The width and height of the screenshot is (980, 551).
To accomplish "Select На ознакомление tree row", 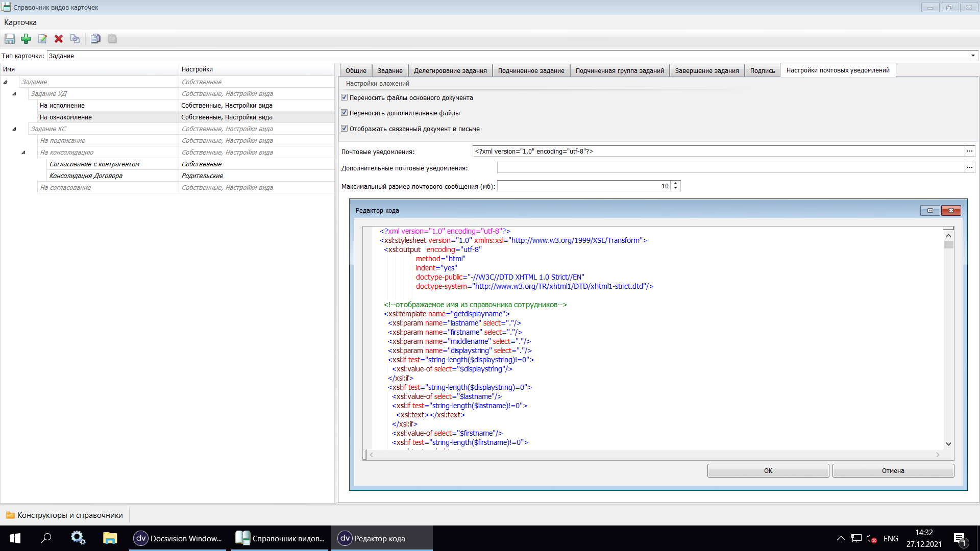I will [x=186, y=117].
